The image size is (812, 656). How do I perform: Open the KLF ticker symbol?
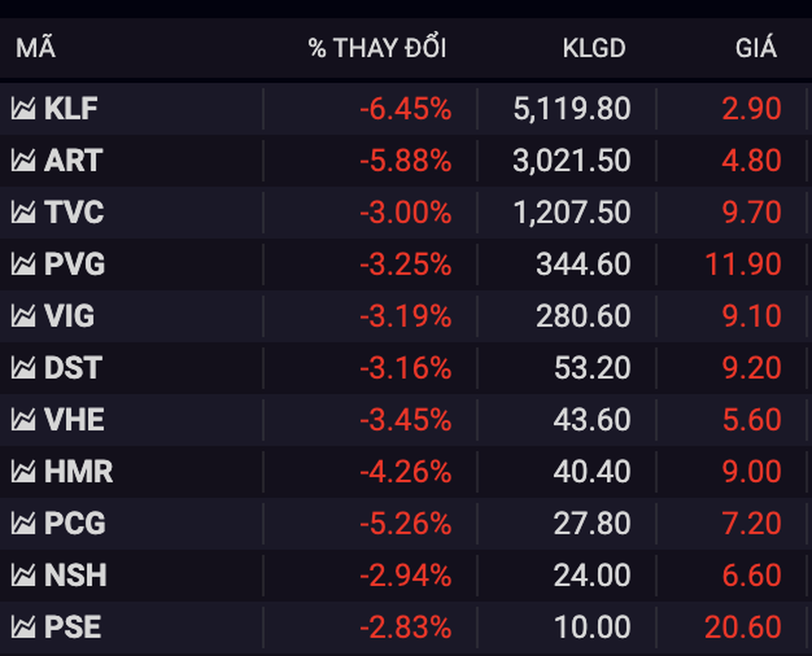pyautogui.click(x=71, y=108)
